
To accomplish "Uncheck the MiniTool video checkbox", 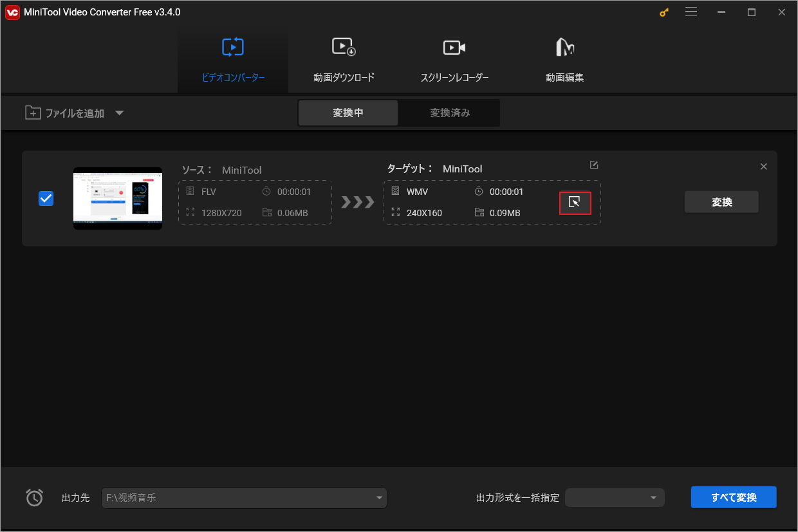I will [x=46, y=198].
